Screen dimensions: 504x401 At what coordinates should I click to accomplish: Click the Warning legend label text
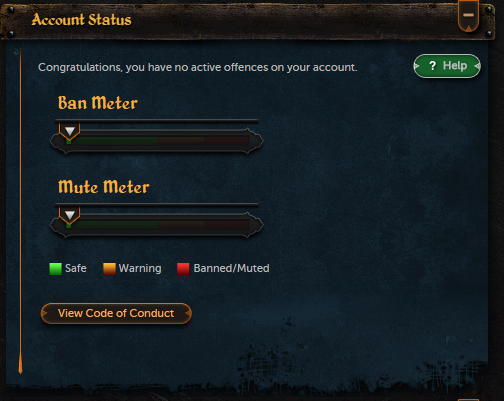tap(140, 269)
